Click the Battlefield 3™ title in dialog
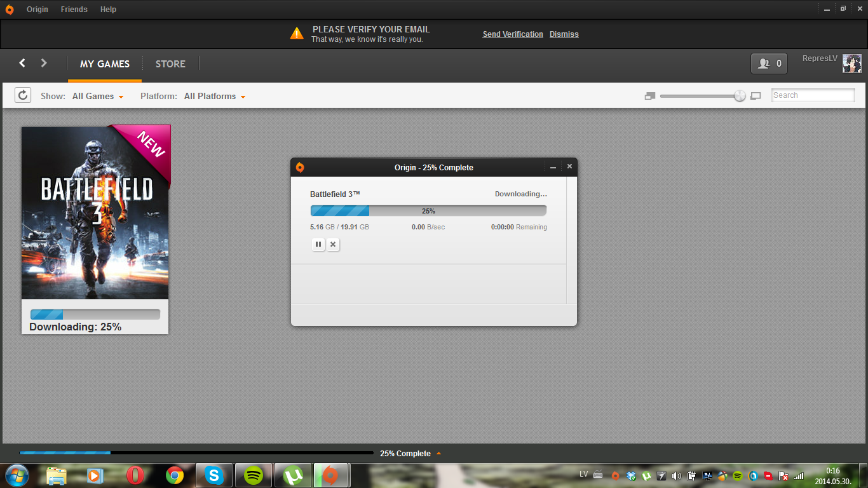The height and width of the screenshot is (488, 868). [x=336, y=194]
